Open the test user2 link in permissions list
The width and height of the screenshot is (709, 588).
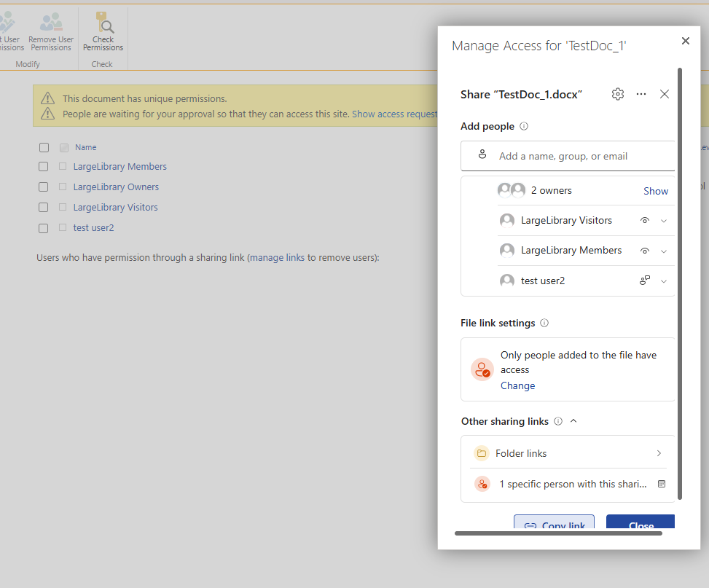(93, 227)
